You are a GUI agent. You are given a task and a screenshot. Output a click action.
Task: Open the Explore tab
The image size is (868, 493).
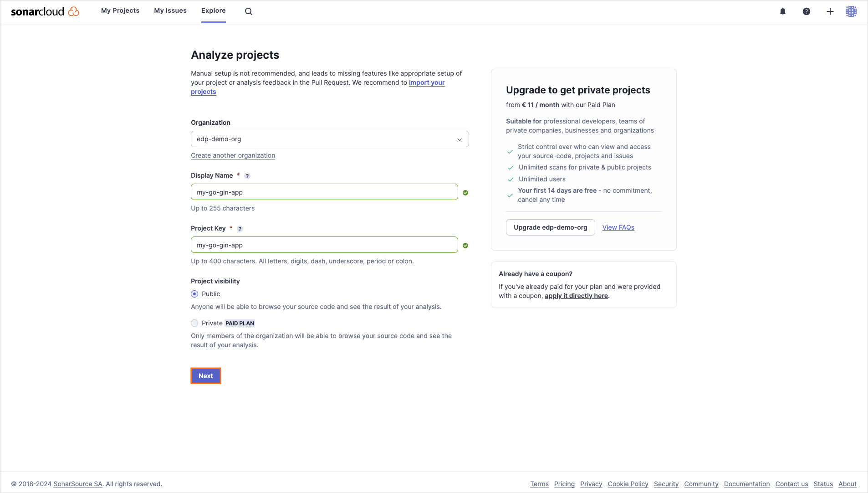click(214, 10)
